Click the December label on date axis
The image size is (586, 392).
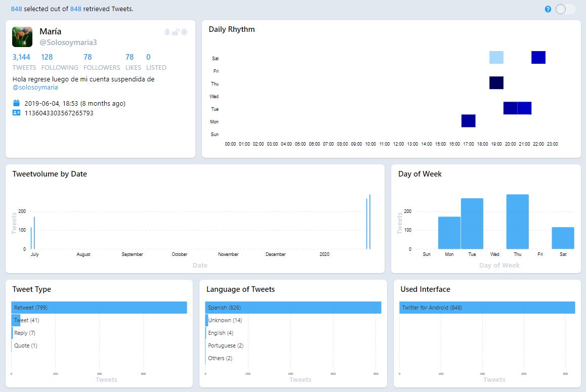click(x=275, y=254)
